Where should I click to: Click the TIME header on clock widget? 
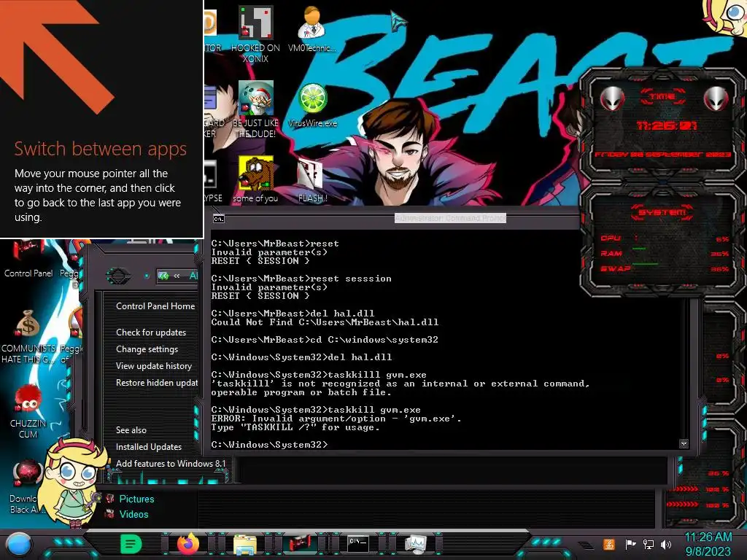click(662, 97)
